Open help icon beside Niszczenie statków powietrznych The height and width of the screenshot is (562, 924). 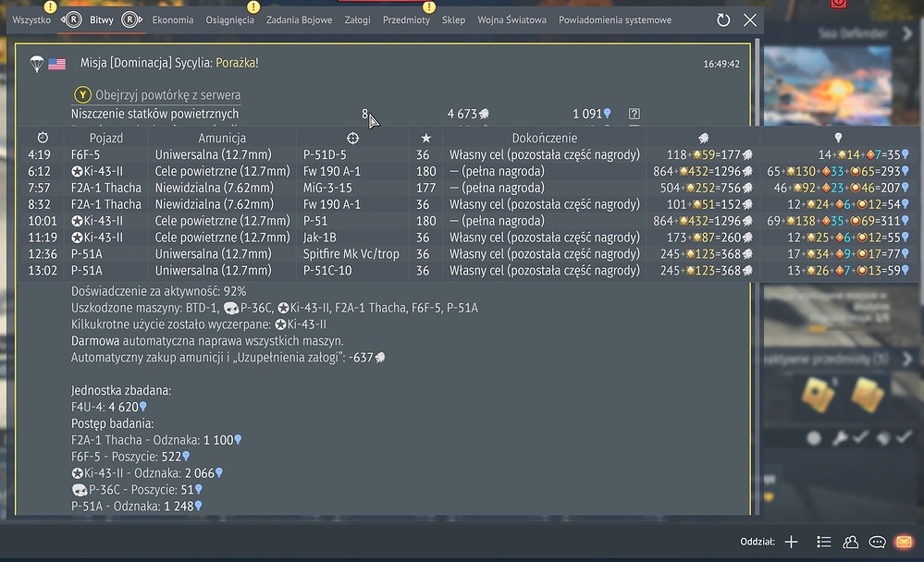(x=634, y=114)
